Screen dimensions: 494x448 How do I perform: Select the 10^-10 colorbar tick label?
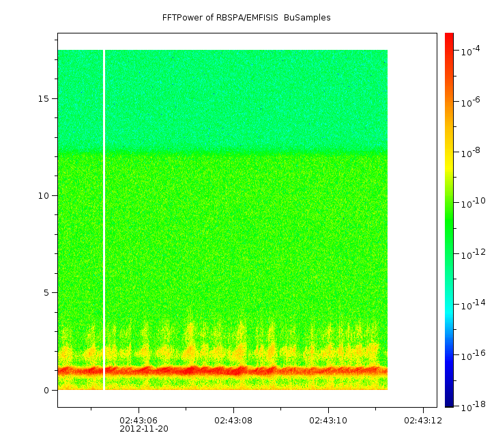pyautogui.click(x=471, y=204)
